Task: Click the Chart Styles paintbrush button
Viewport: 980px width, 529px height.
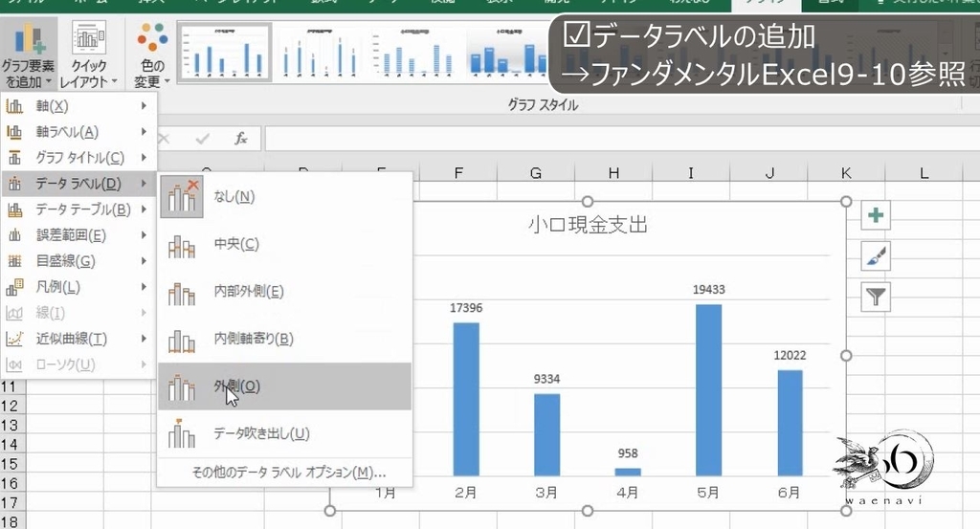Action: click(876, 256)
